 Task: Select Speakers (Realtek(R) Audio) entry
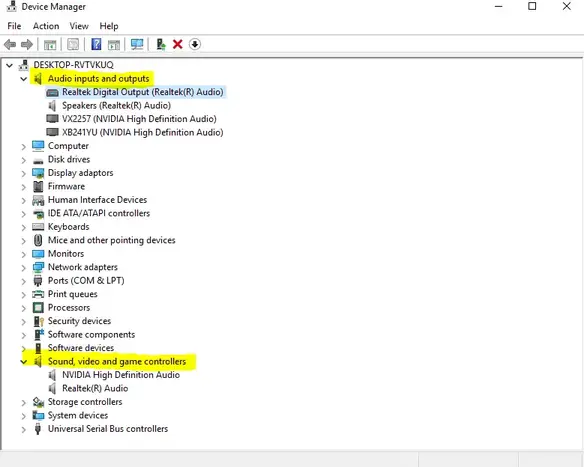coord(116,105)
